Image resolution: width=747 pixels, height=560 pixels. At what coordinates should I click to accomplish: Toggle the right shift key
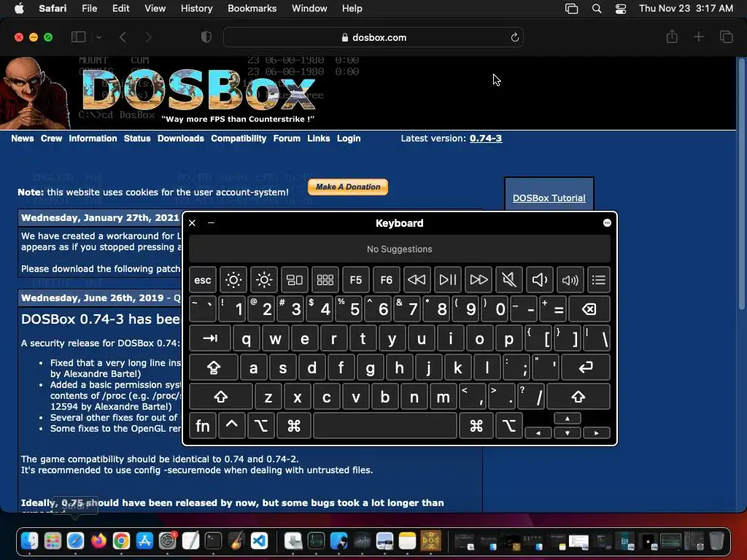(x=578, y=397)
